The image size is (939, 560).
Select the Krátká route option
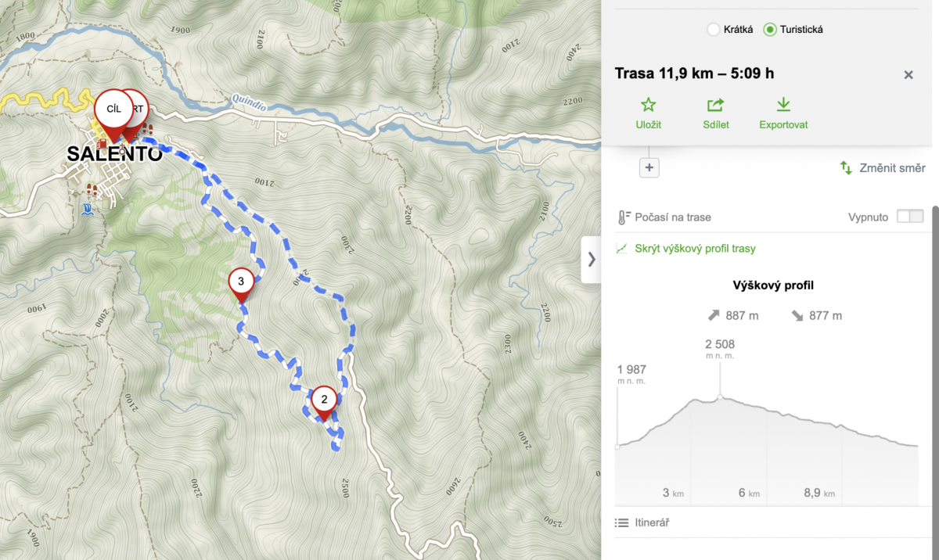[x=713, y=30]
